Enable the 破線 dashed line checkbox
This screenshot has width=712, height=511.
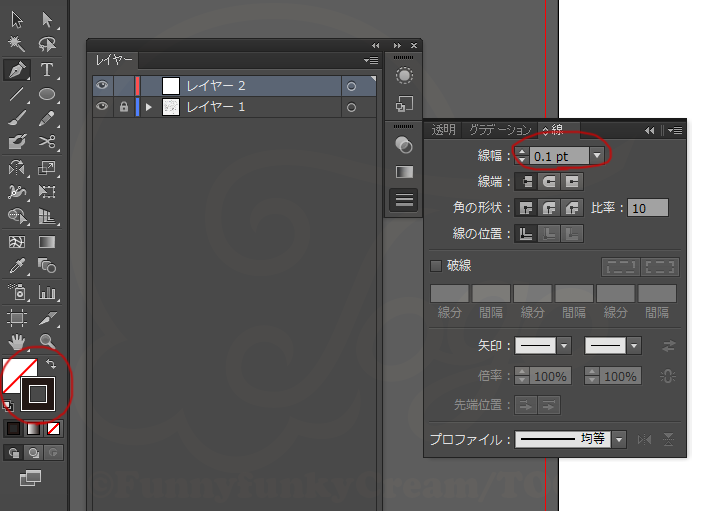[436, 266]
